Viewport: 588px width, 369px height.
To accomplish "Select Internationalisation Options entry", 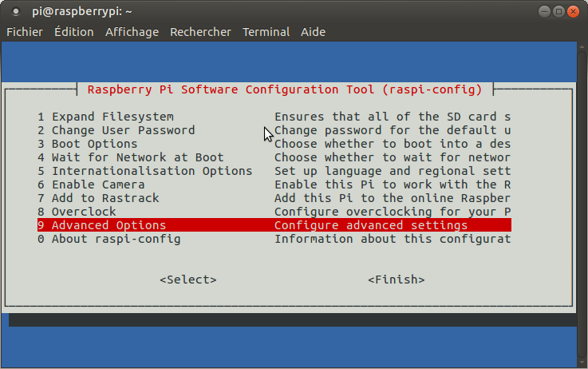I will pyautogui.click(x=152, y=171).
